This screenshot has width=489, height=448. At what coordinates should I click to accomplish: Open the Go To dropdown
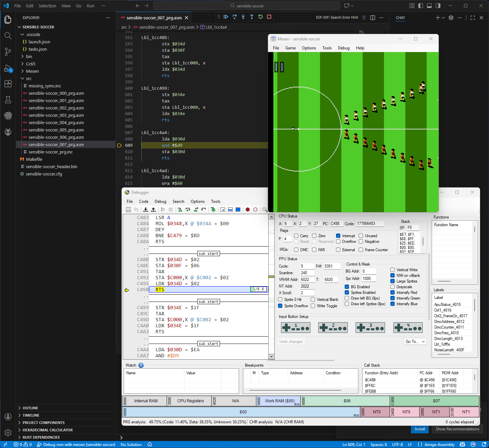[x=415, y=342]
